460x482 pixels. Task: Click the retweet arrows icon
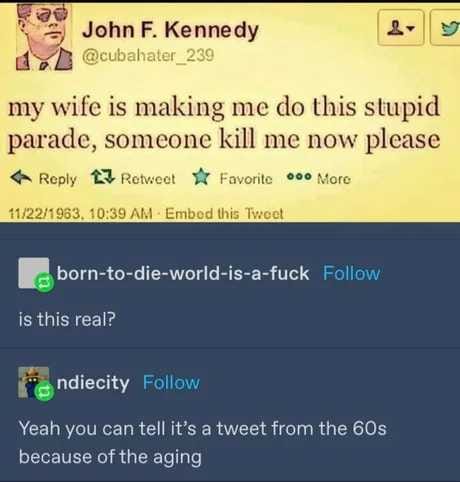[103, 177]
